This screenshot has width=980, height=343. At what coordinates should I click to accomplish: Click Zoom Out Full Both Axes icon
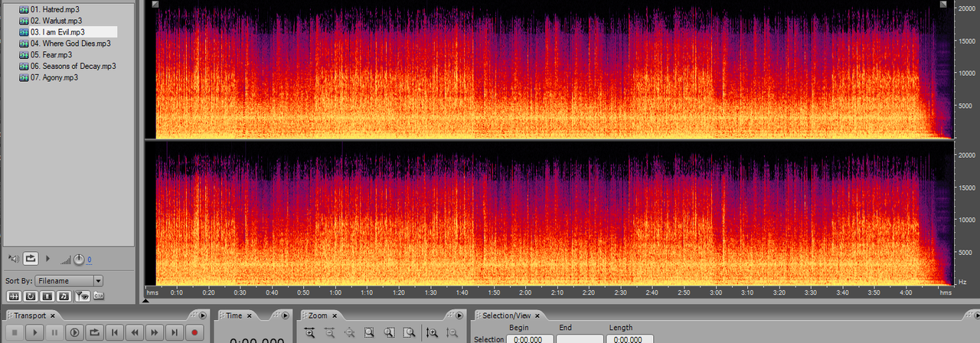349,332
